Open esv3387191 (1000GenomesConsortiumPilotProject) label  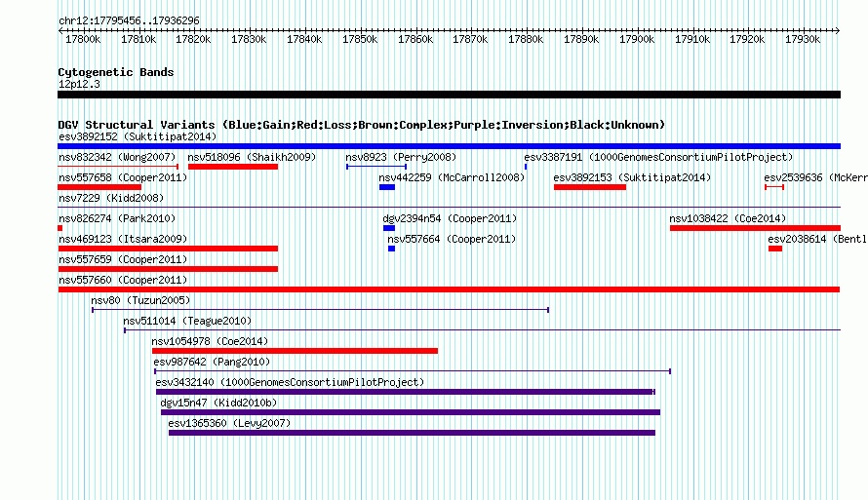pos(658,157)
